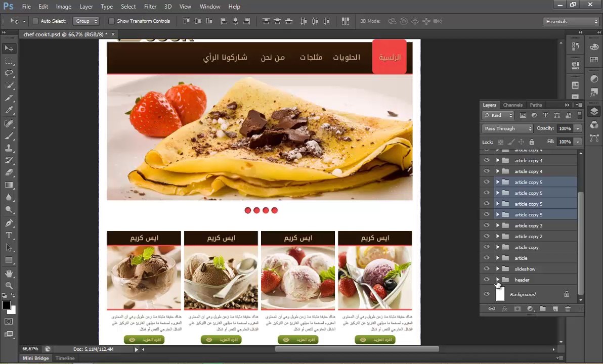Click the horizontal canvas scrollbar
Screen dimensions: 603x364
[x=357, y=349]
